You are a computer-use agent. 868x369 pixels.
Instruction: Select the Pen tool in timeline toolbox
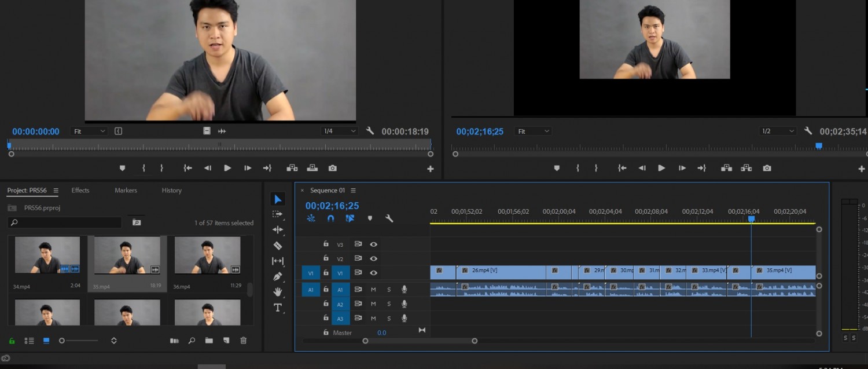coord(278,276)
